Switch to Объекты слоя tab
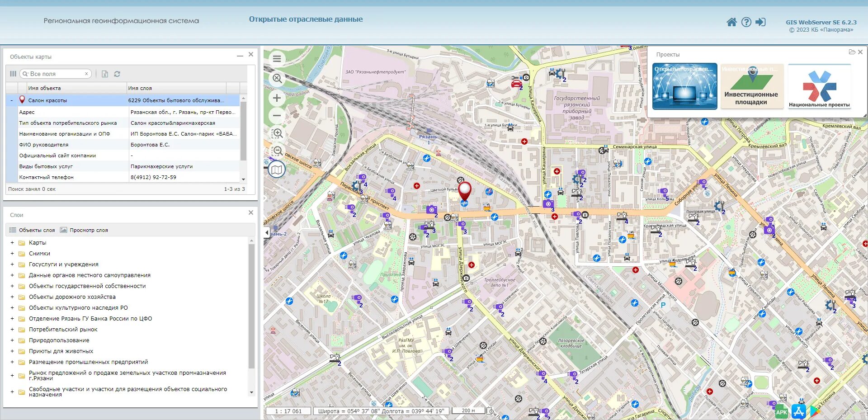 click(x=32, y=230)
